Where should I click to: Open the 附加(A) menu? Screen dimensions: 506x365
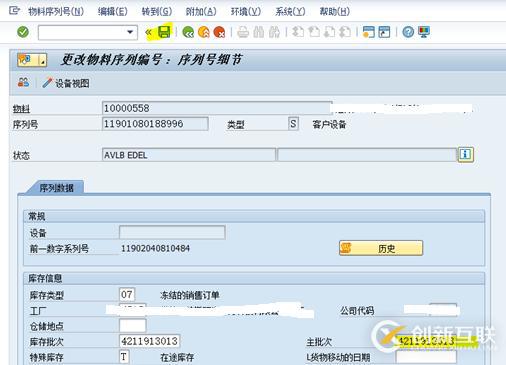click(x=201, y=12)
